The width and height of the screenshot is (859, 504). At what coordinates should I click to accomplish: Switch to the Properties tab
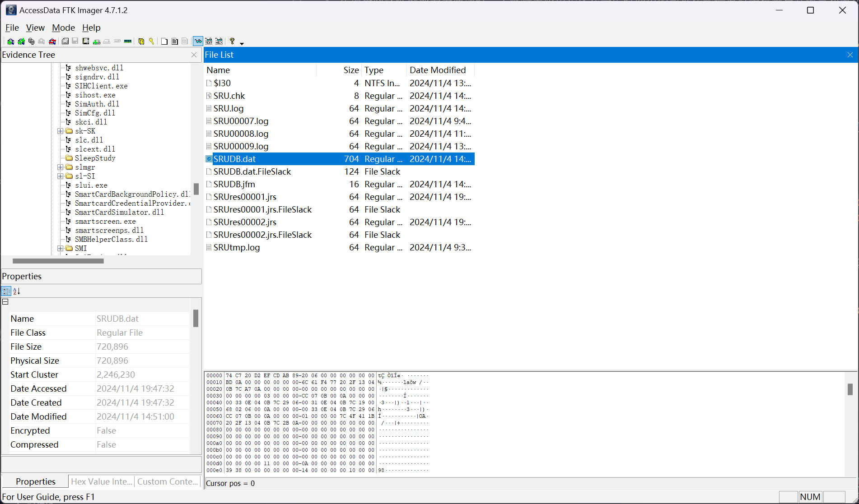pos(35,481)
